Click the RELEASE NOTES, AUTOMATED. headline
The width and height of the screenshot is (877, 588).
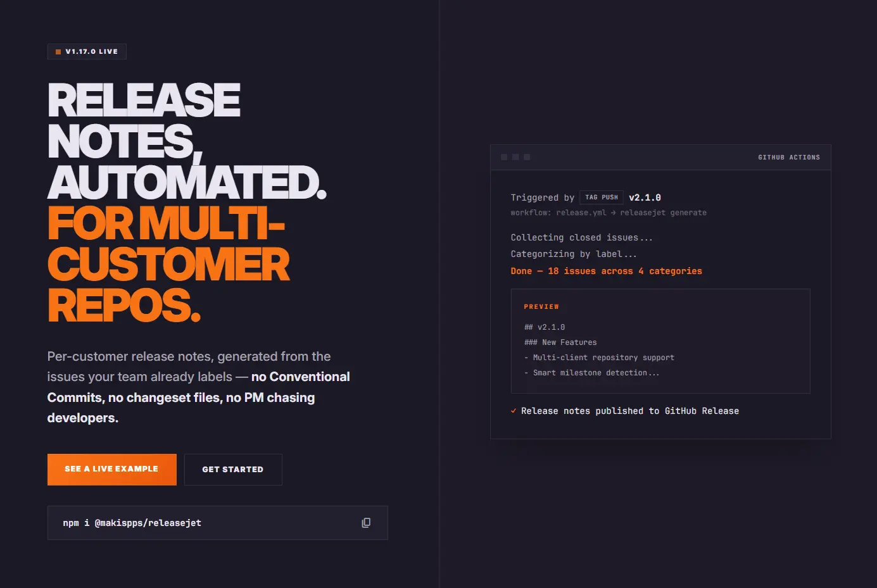[187, 141]
